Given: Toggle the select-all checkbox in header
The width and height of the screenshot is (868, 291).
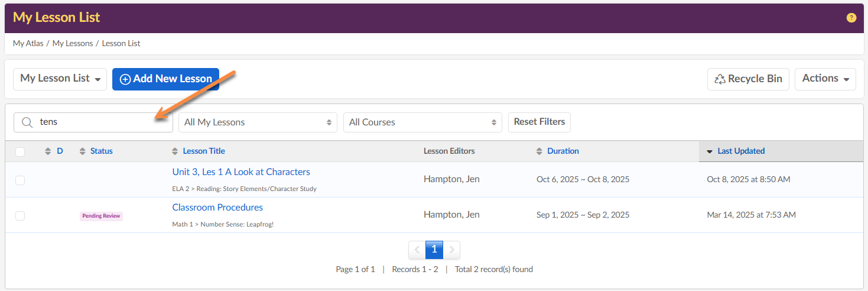Looking at the screenshot, I should coord(20,152).
